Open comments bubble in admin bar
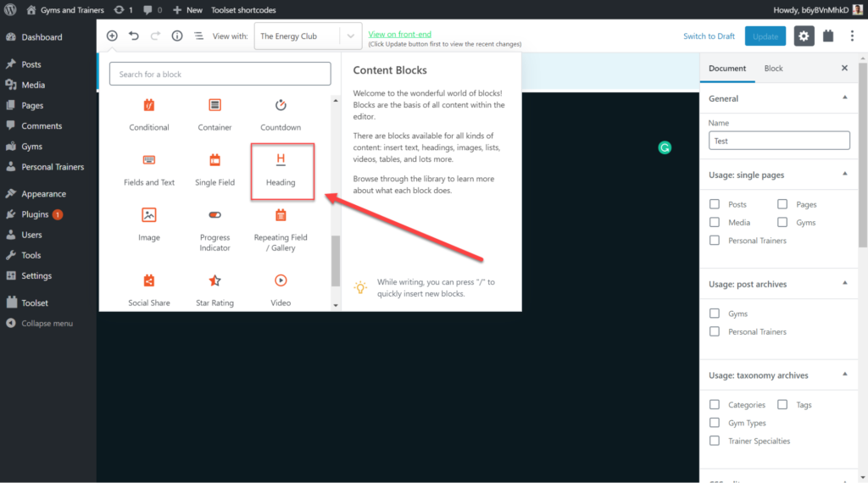This screenshot has width=868, height=483. point(153,10)
